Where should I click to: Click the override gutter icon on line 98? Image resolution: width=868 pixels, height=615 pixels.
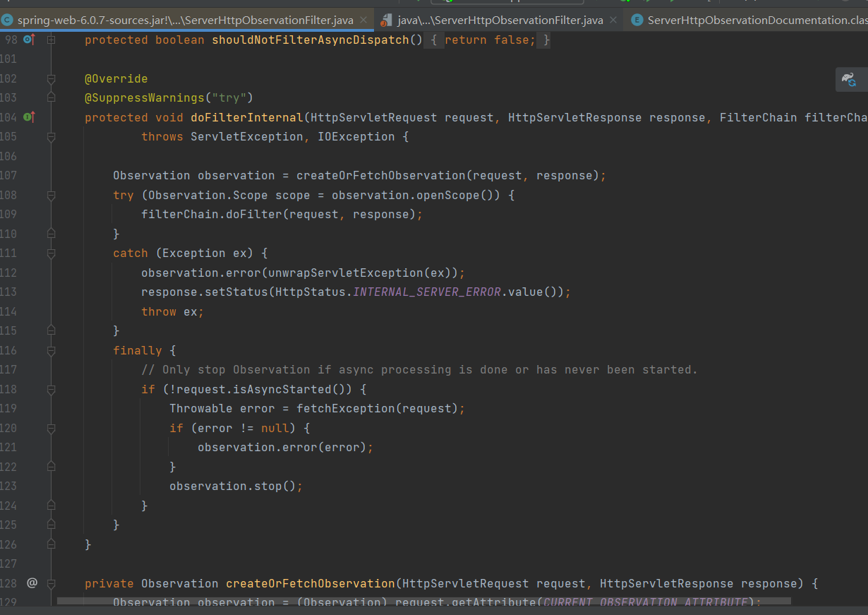(x=29, y=40)
